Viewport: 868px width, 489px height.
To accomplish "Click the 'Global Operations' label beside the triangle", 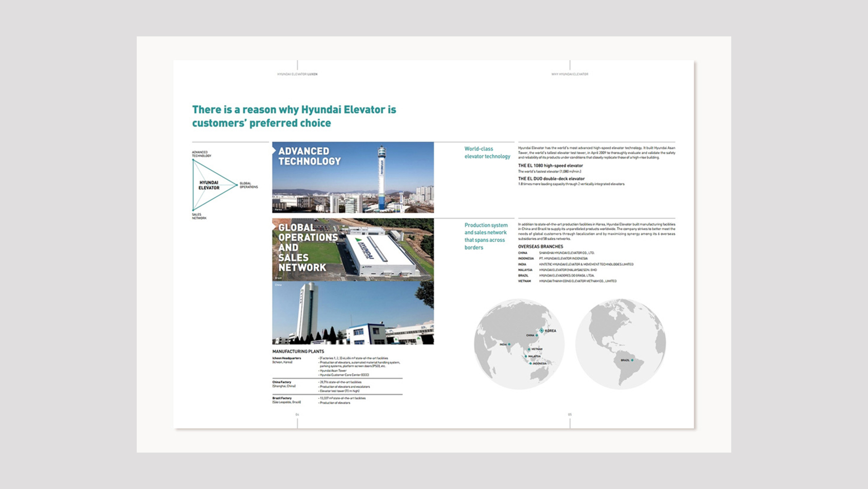I will point(249,185).
